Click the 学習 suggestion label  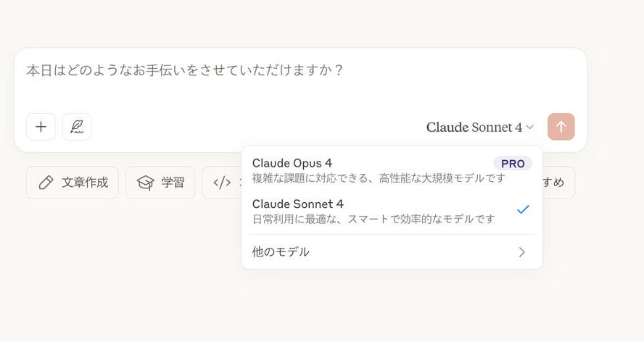(173, 183)
